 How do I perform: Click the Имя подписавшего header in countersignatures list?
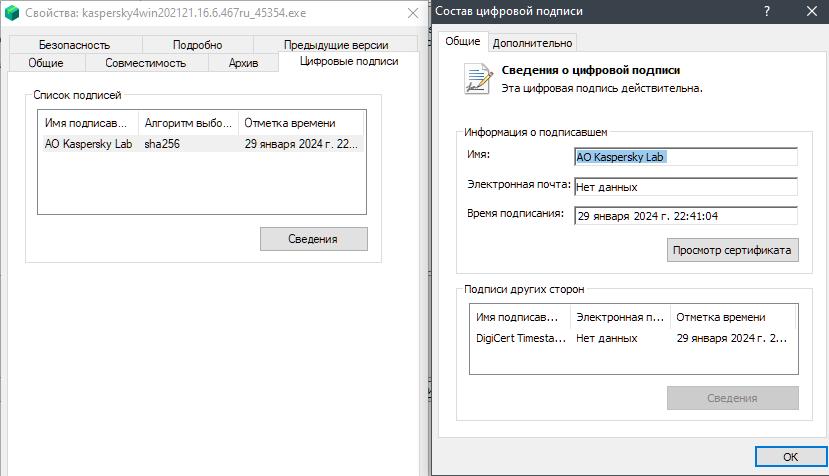pyautogui.click(x=519, y=317)
